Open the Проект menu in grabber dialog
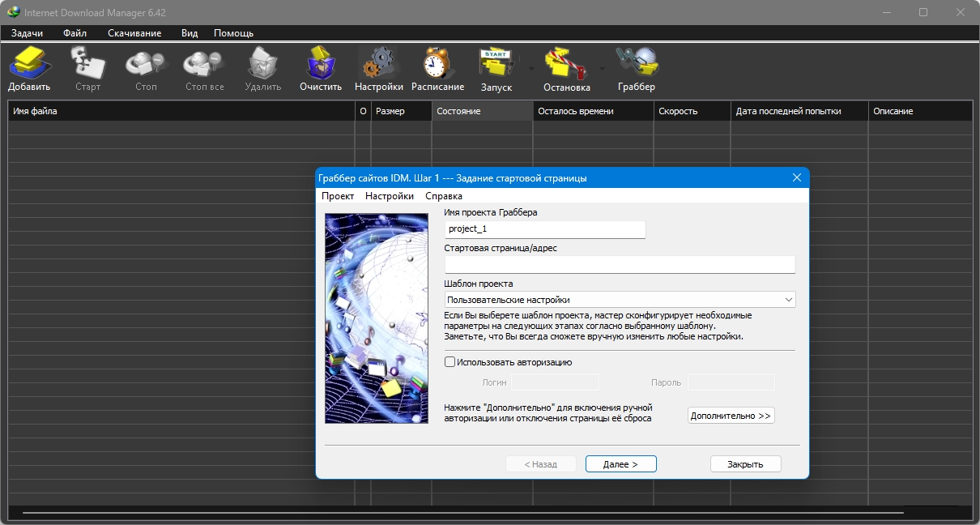The width and height of the screenshot is (980, 525). point(338,196)
